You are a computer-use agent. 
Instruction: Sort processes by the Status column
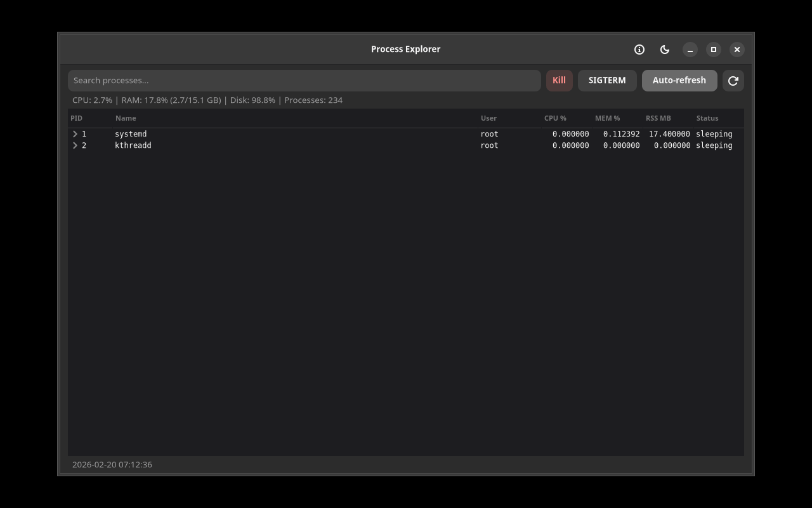click(x=707, y=118)
